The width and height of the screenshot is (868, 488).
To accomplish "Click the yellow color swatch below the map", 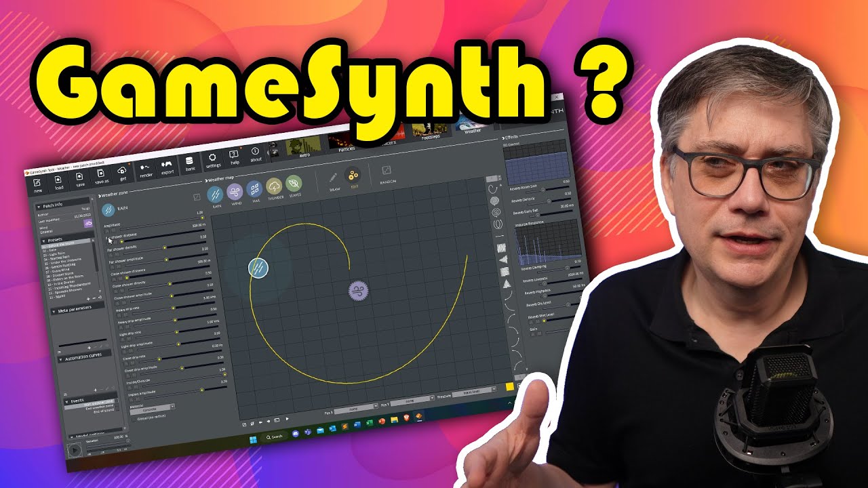I will click(510, 386).
